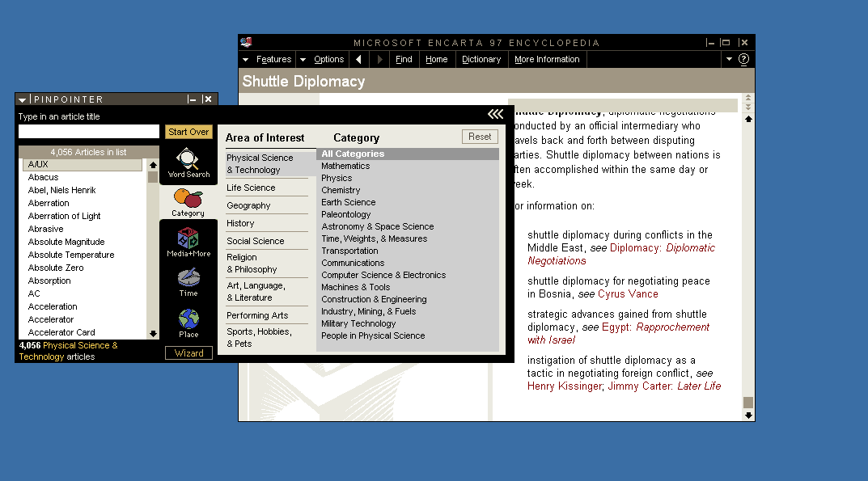
Task: Choose Computer Science & Electronics category
Action: pos(383,275)
